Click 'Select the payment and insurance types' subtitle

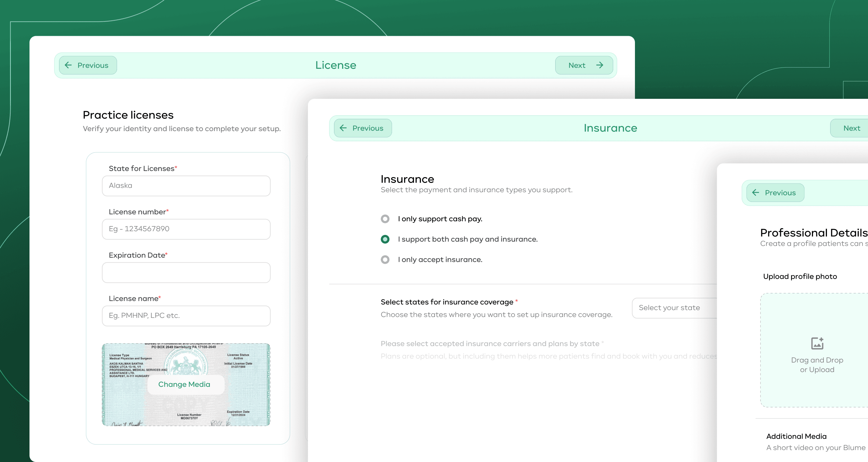(x=477, y=190)
